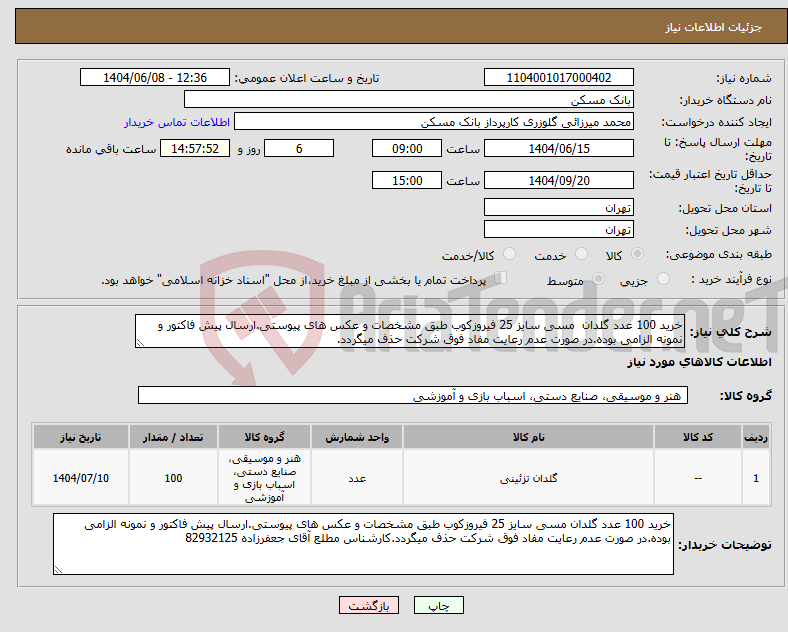788x632 pixels.
Task: Click the کد کالا column header
Action: pyautogui.click(x=698, y=437)
